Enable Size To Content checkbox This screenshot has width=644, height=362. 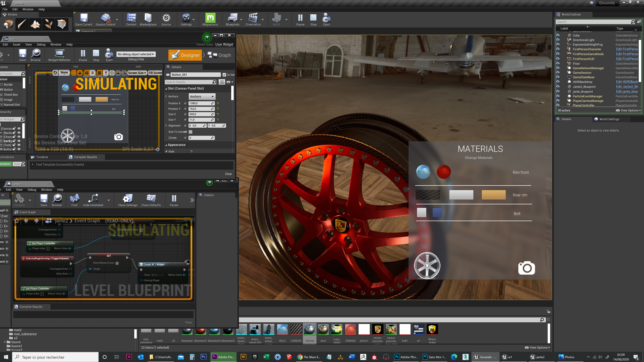pos(191,132)
